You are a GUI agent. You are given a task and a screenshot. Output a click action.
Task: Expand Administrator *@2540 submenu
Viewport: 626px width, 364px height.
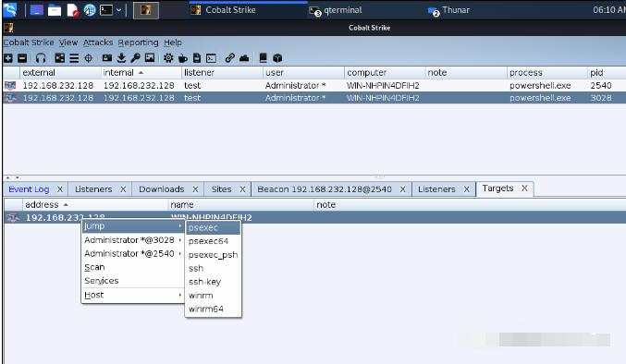tap(133, 253)
